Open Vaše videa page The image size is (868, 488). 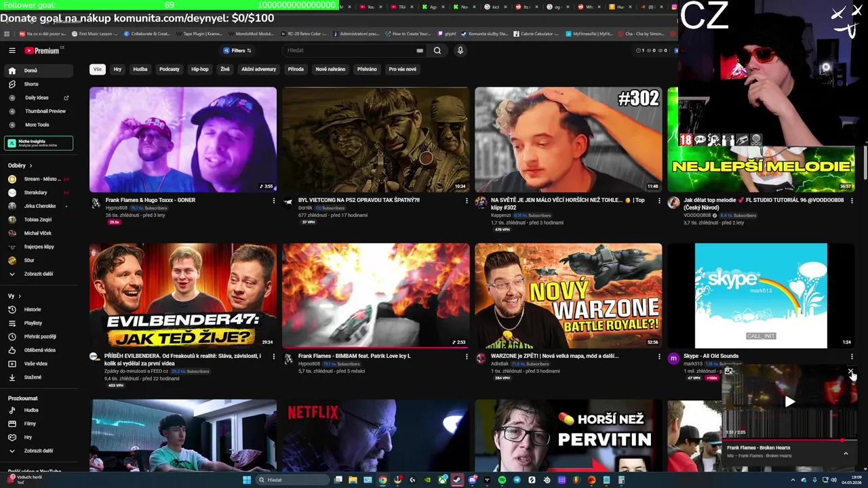pyautogui.click(x=38, y=364)
